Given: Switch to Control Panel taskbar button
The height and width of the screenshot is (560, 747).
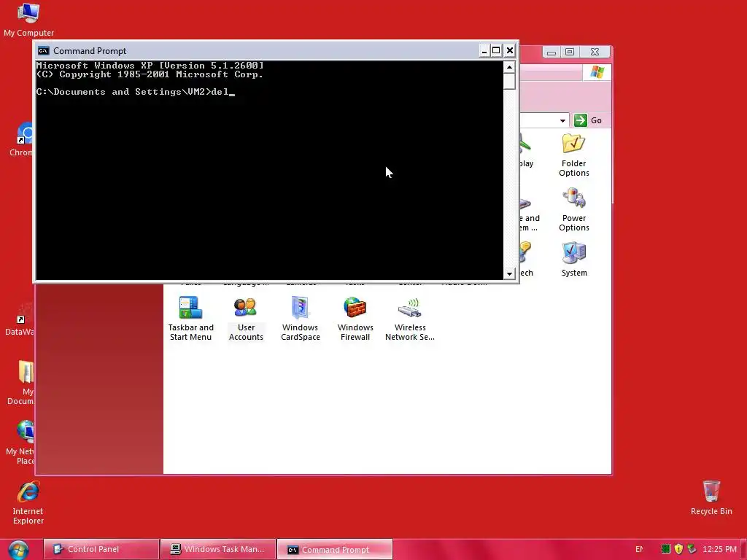Looking at the screenshot, I should click(101, 549).
